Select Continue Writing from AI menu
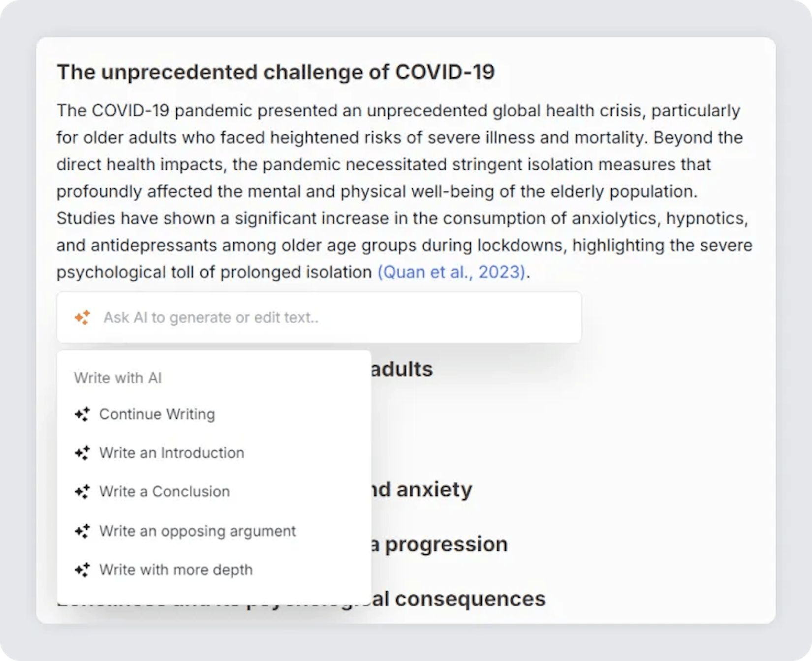The width and height of the screenshot is (812, 661). 157,415
